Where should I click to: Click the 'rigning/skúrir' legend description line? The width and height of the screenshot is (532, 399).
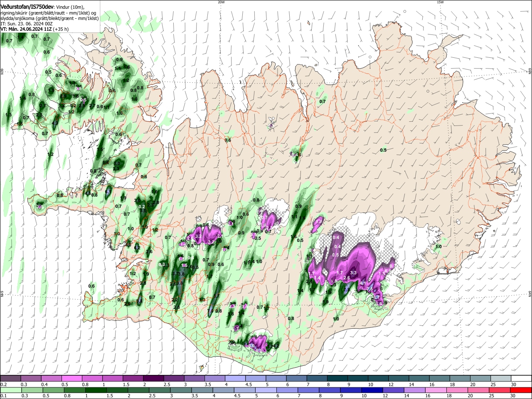point(49,13)
